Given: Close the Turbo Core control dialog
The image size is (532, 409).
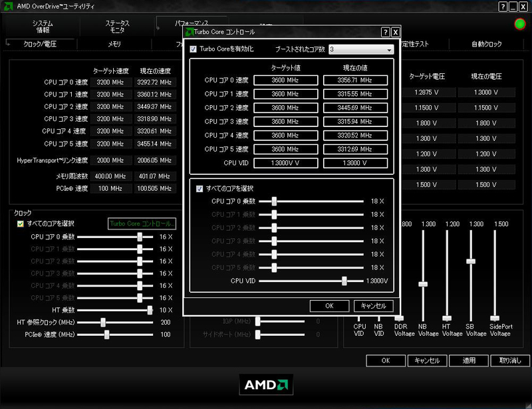Looking at the screenshot, I should point(396,32).
